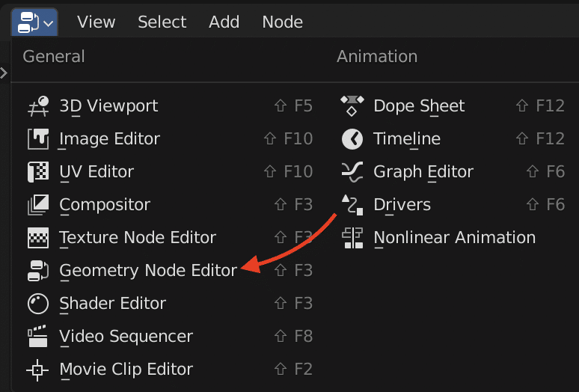
Task: Click the Compositor icon
Action: point(38,204)
